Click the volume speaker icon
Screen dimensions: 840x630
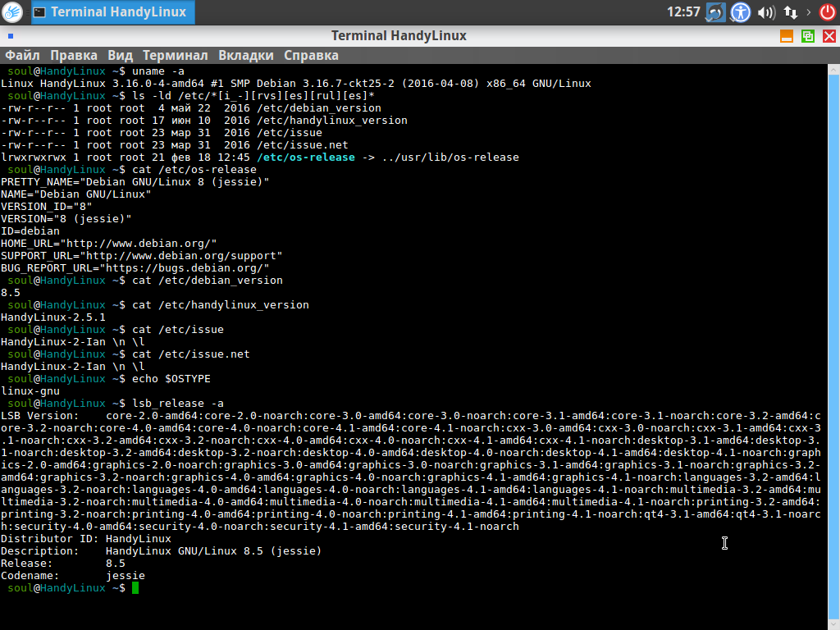coord(766,11)
